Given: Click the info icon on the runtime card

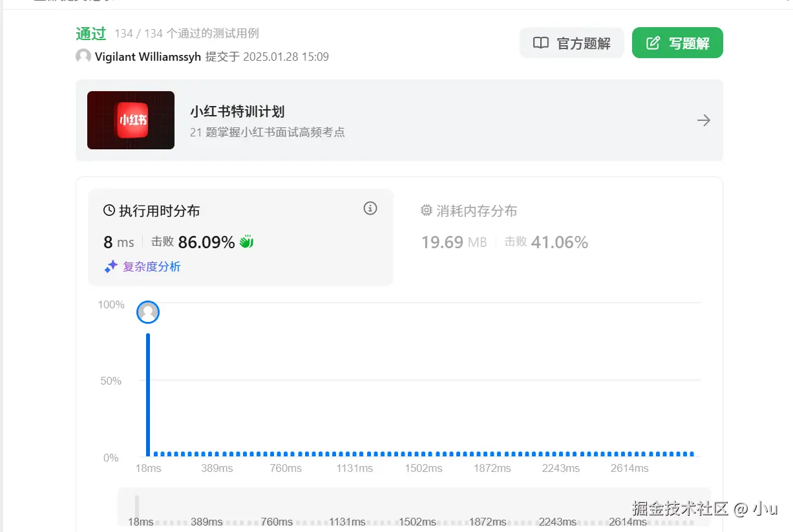Looking at the screenshot, I should click(370, 208).
